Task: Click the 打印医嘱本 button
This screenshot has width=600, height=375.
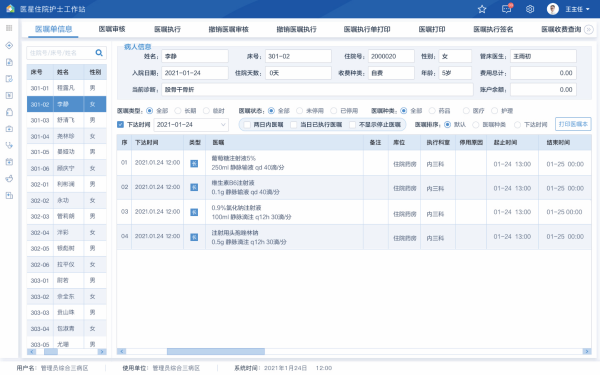Action: [573, 124]
